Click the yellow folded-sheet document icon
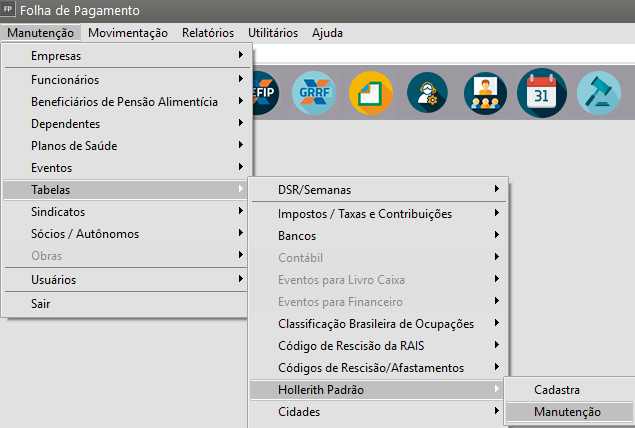Viewport: 635px width, 428px height. pos(373,93)
